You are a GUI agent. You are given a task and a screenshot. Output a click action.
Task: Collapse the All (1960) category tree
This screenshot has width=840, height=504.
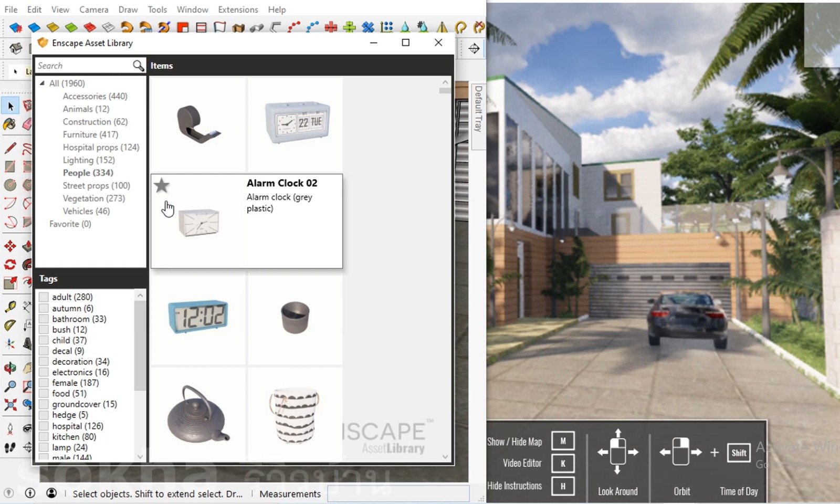[42, 83]
